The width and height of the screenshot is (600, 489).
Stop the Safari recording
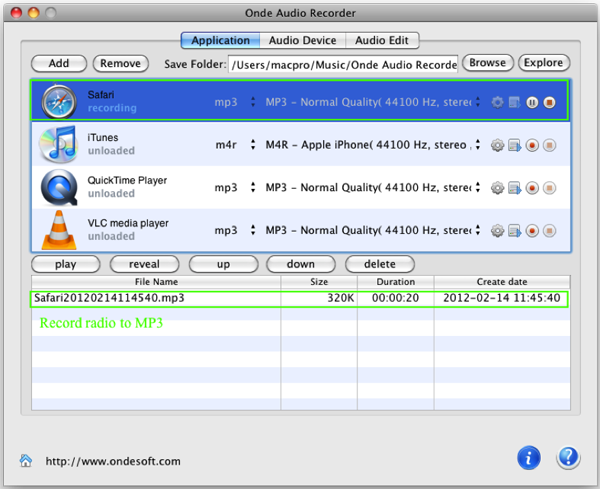click(549, 102)
